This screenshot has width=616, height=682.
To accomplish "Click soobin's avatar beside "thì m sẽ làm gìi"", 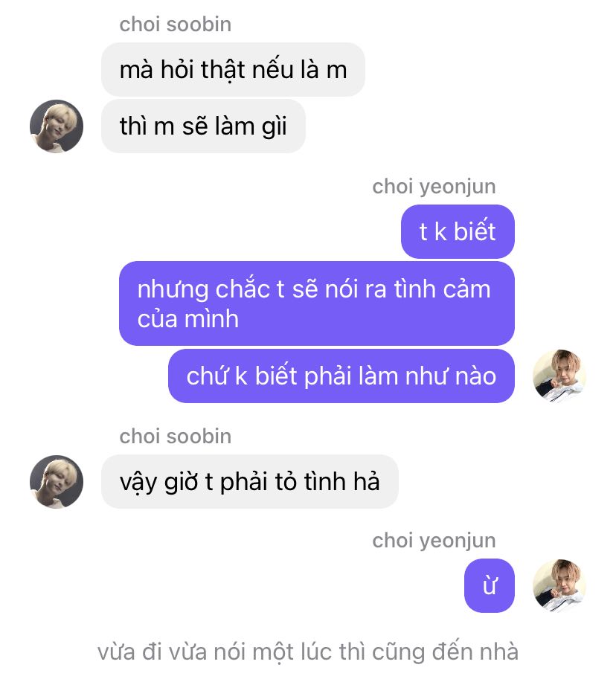I will [57, 126].
